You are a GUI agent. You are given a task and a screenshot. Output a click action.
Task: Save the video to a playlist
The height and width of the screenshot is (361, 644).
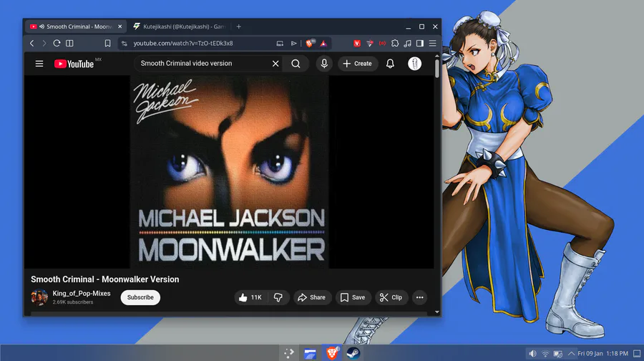353,297
